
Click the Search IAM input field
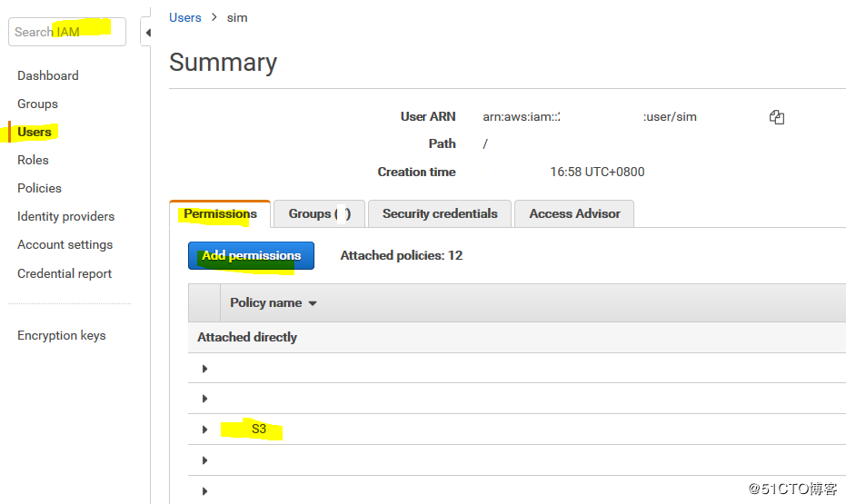pyautogui.click(x=67, y=32)
